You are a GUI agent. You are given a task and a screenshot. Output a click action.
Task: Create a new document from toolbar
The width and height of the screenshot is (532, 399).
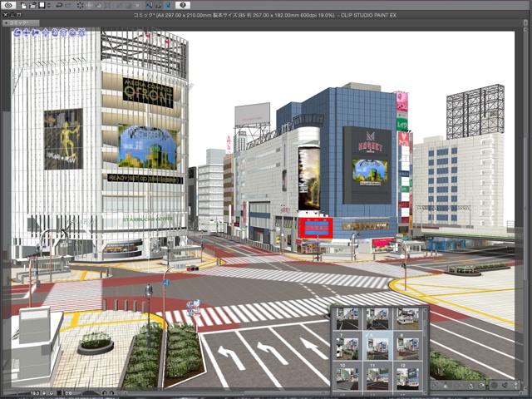click(24, 6)
